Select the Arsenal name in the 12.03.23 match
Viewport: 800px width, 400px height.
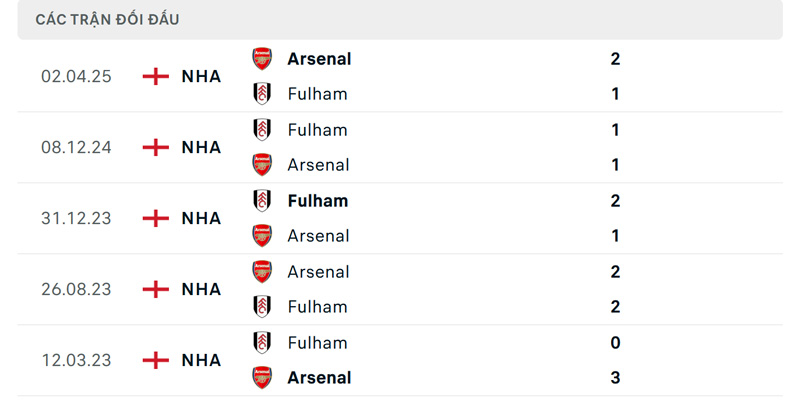tap(319, 378)
